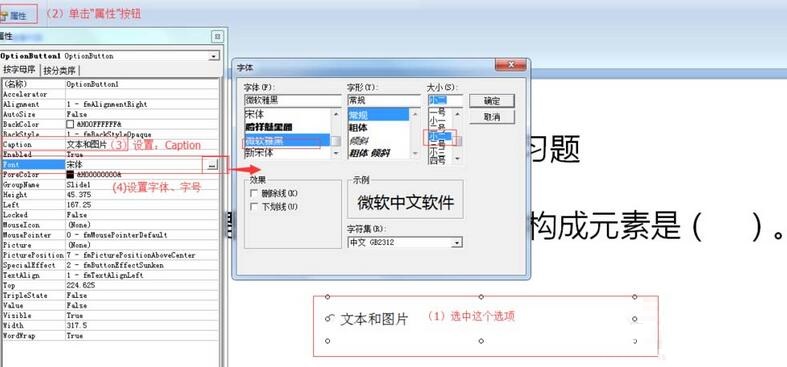This screenshot has width=787, height=367.
Task: Click the font name input field
Action: pyautogui.click(x=293, y=100)
